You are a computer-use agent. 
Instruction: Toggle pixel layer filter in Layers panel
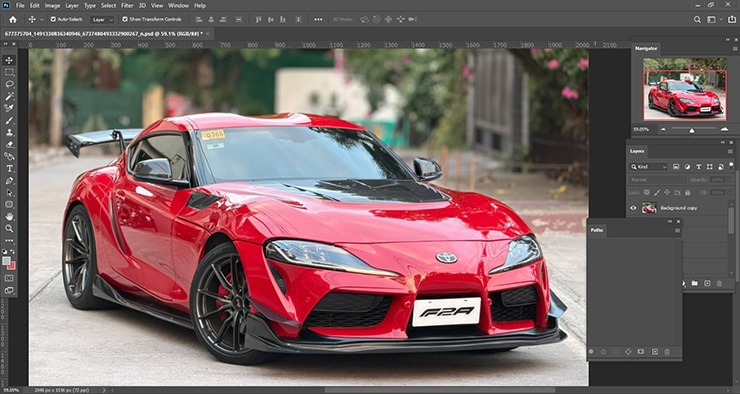676,167
